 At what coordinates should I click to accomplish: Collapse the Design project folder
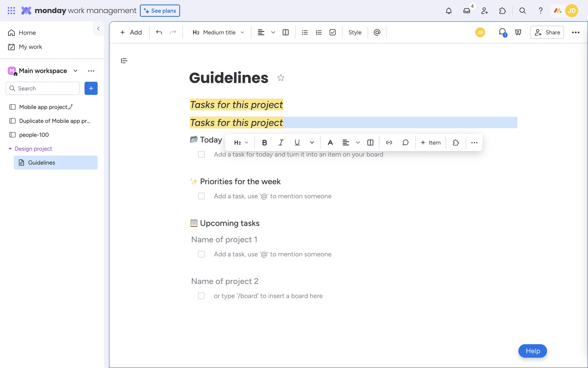[x=10, y=149]
